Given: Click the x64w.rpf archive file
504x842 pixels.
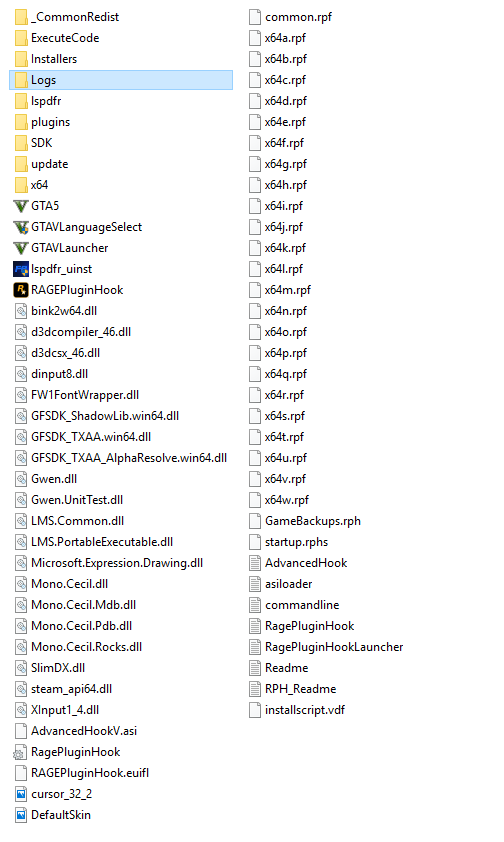Looking at the screenshot, I should pos(279,500).
